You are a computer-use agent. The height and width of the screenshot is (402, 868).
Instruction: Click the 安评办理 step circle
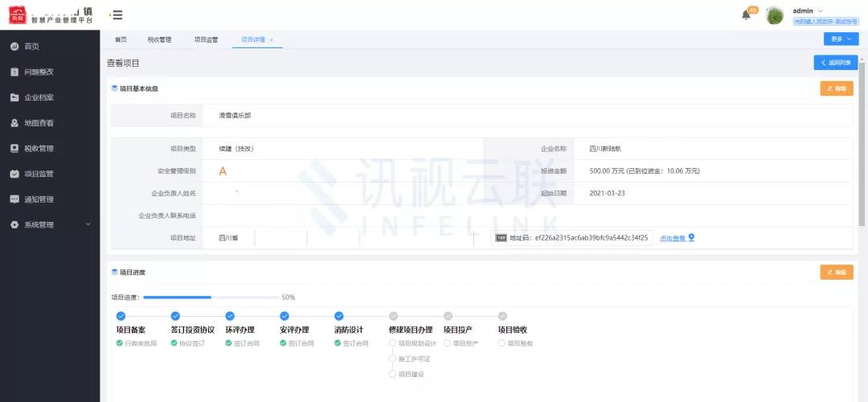click(285, 316)
